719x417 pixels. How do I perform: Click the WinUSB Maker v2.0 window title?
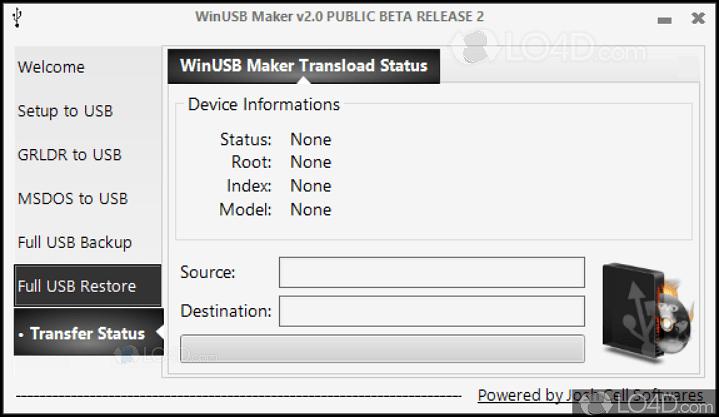coord(339,17)
